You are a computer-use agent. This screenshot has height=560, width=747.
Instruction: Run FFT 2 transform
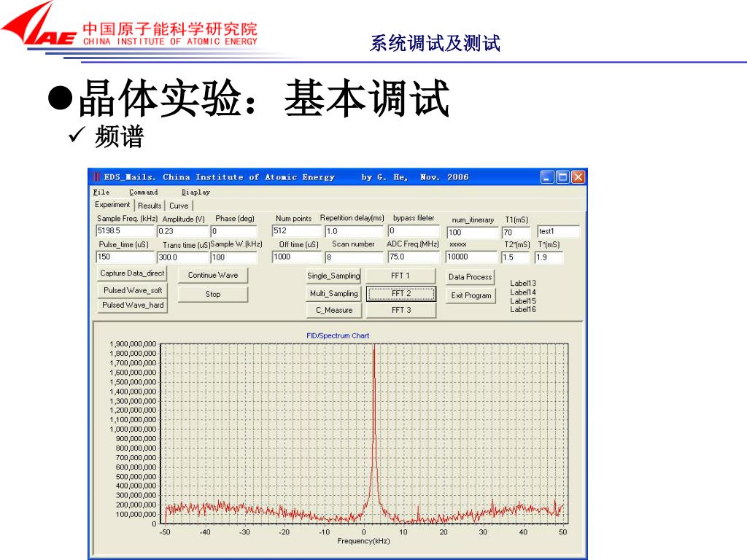pyautogui.click(x=400, y=294)
